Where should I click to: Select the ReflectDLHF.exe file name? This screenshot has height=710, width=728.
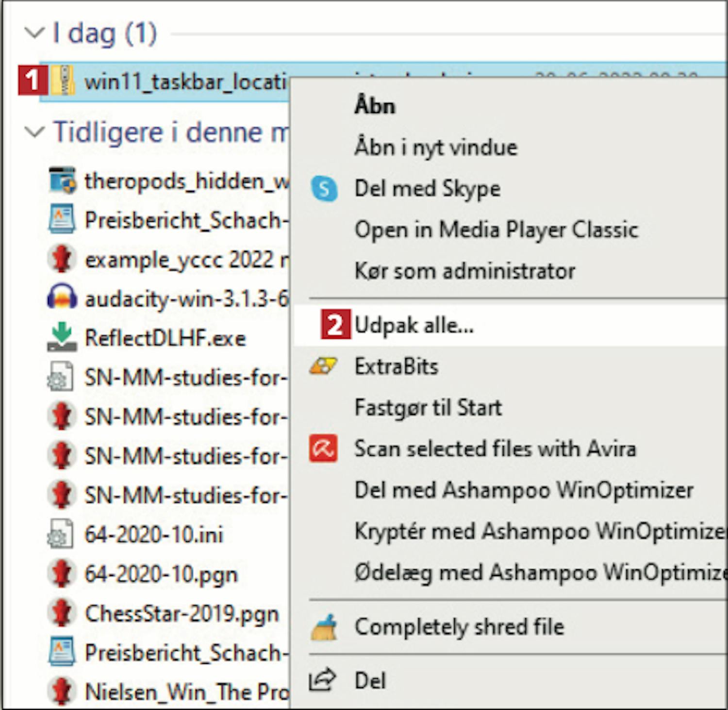(x=165, y=338)
